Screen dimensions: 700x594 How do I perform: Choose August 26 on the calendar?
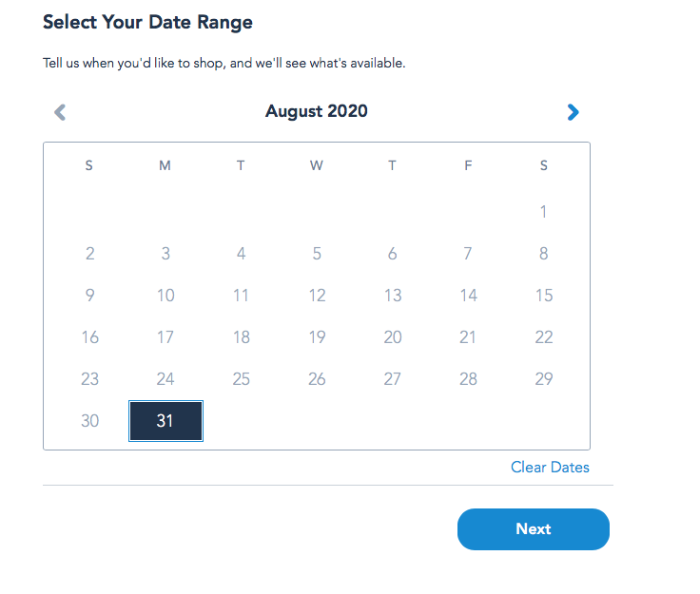(317, 379)
